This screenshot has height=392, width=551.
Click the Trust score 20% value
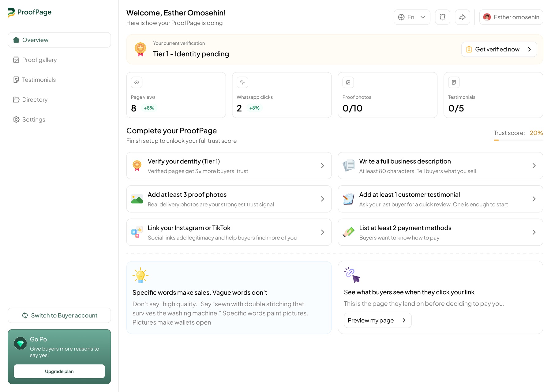(536, 133)
